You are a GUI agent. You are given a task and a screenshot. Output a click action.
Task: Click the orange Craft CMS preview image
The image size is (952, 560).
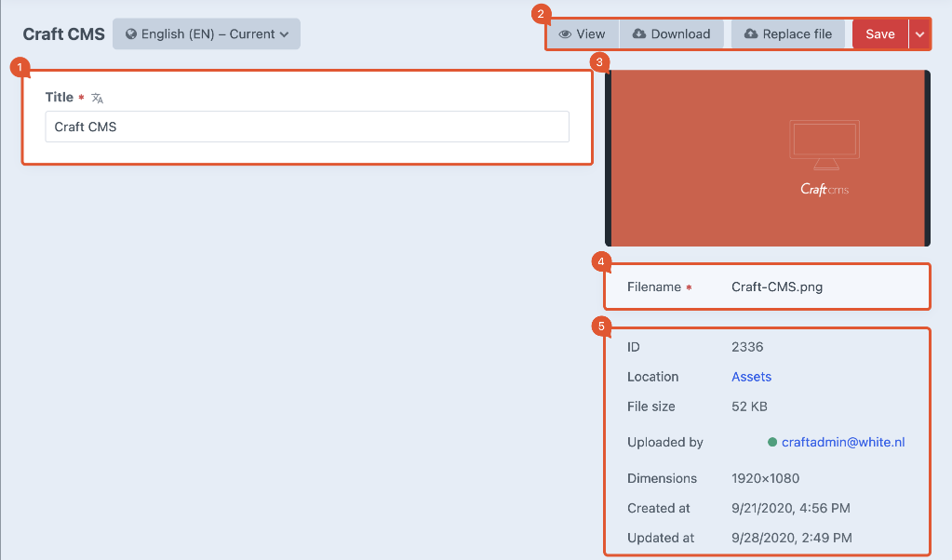[767, 158]
